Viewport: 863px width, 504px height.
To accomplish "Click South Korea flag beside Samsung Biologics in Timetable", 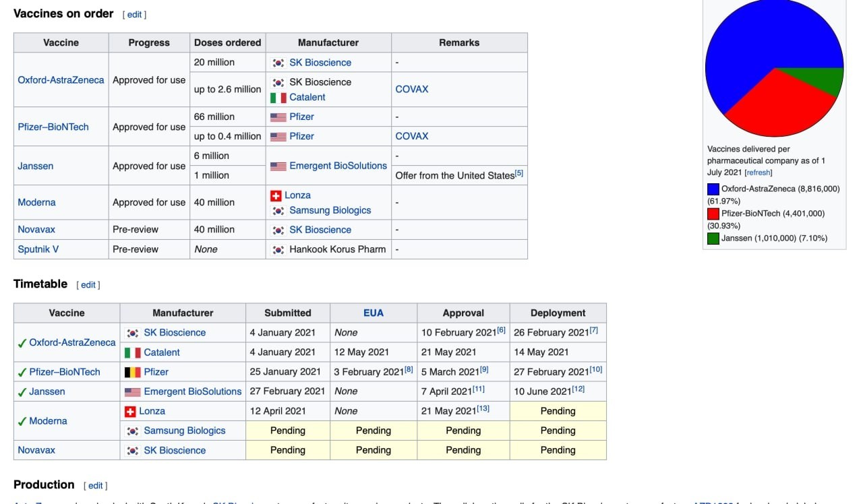I will [132, 431].
